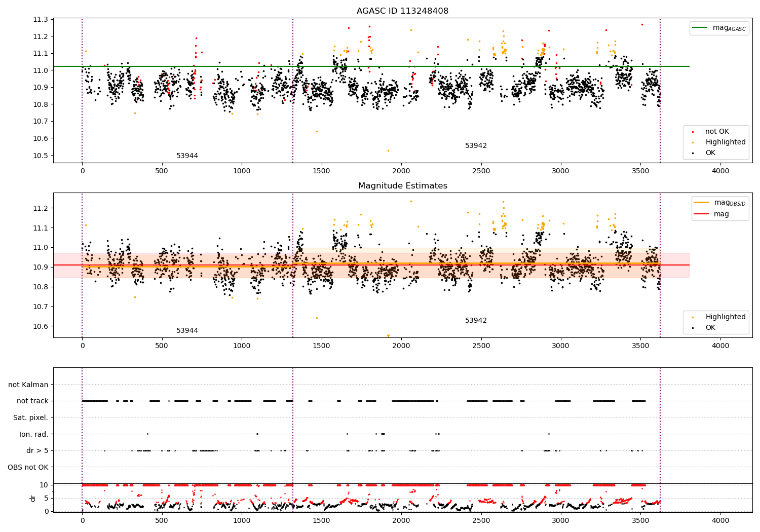This screenshot has width=760, height=532.
Task: Click the orange triangle marker at middle plot bottom
Action: click(388, 336)
